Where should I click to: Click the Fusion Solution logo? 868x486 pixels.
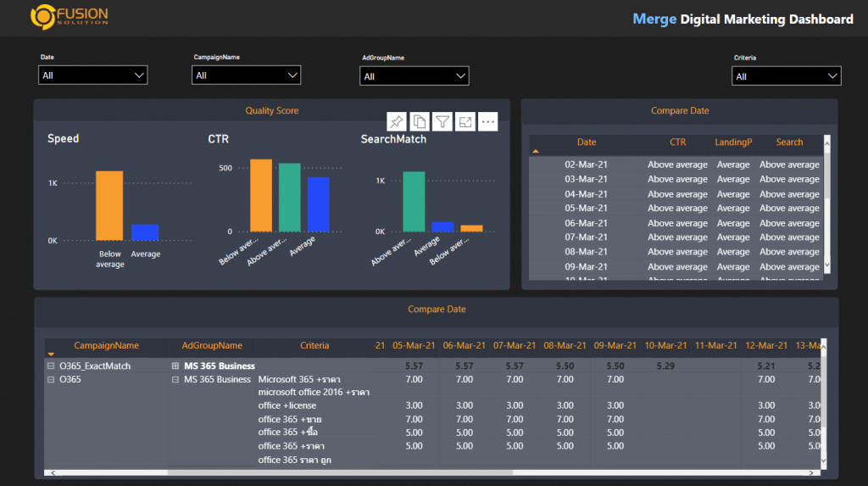pyautogui.click(x=70, y=16)
